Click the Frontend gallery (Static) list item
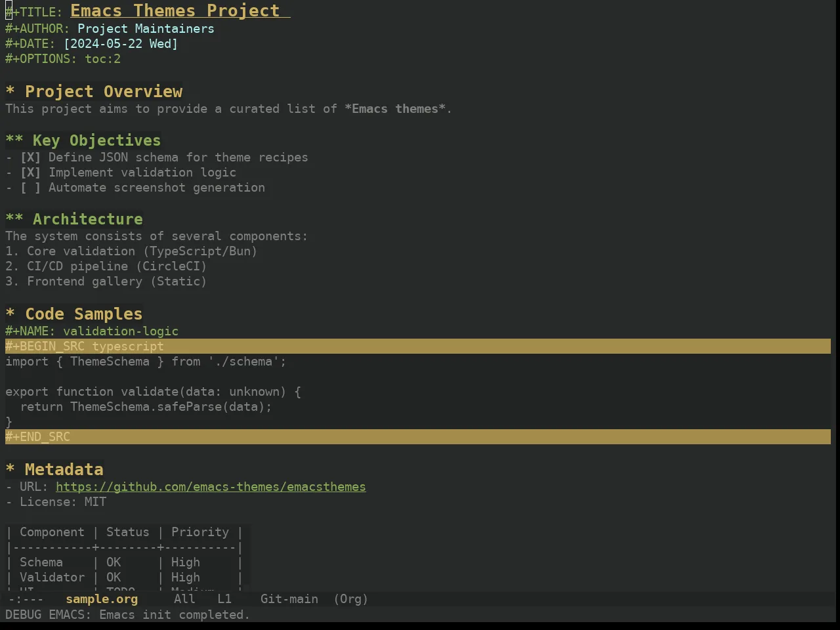 [106, 282]
